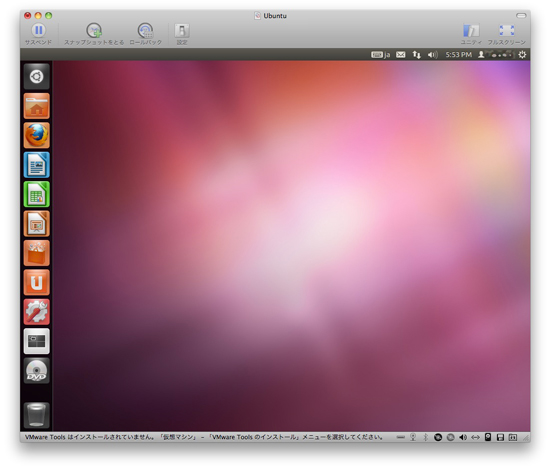This screenshot has height=472, width=550.
Task: Open the Home Folder launcher icon
Action: (36, 106)
